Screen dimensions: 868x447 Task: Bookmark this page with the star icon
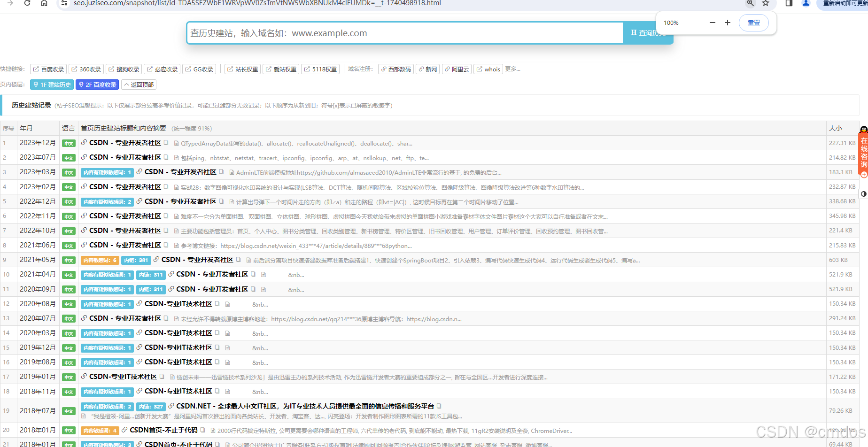coord(766,3)
